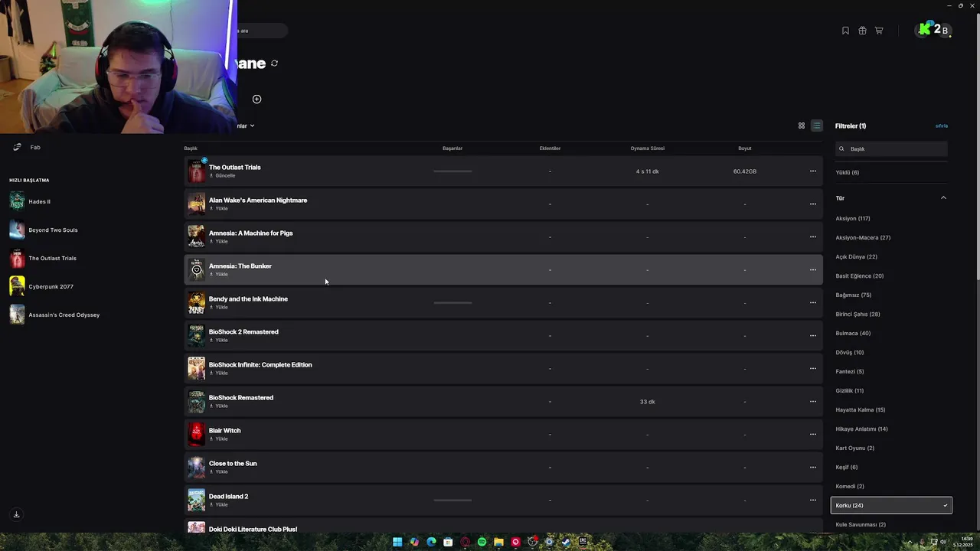The width and height of the screenshot is (980, 551).
Task: Open File Explorer from the taskbar
Action: click(498, 542)
